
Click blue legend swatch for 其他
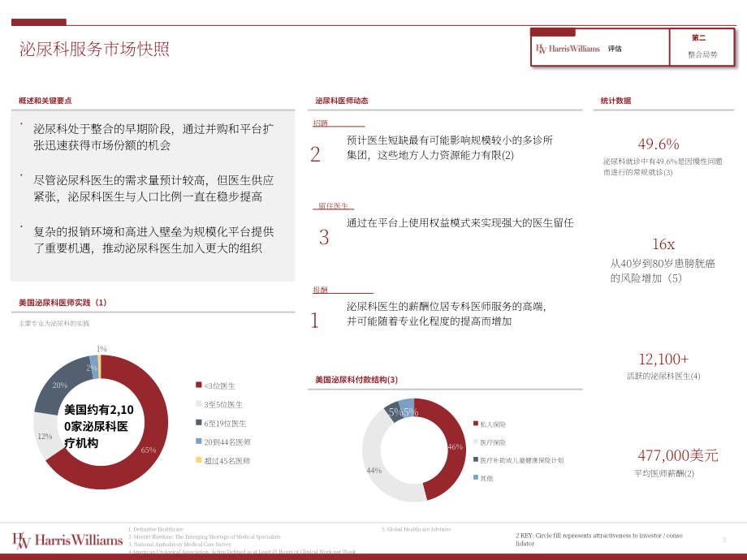pyautogui.click(x=476, y=477)
